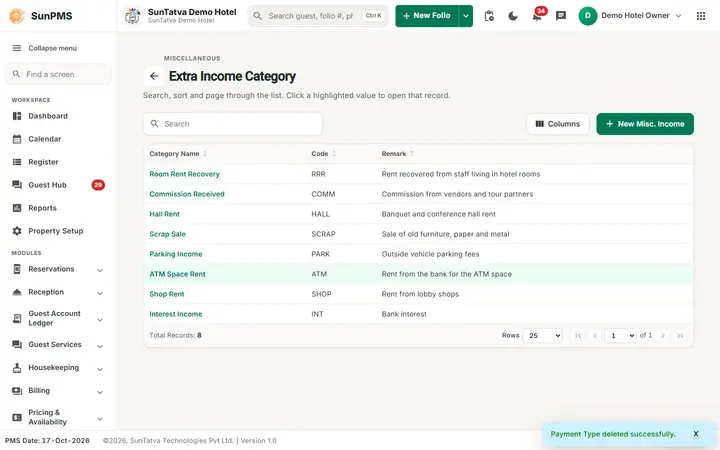Image resolution: width=720 pixels, height=450 pixels.
Task: Open the Interest Income record
Action: coord(175,314)
